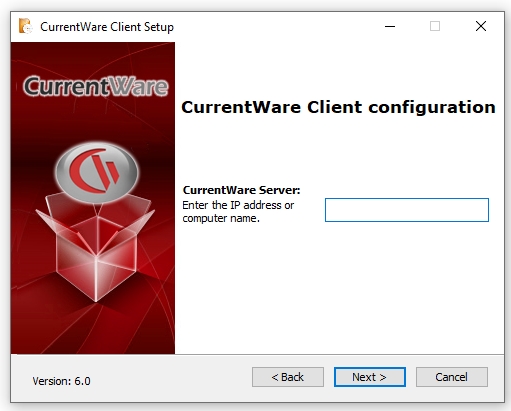Click 'Enter the IP address or' text

click(x=238, y=205)
